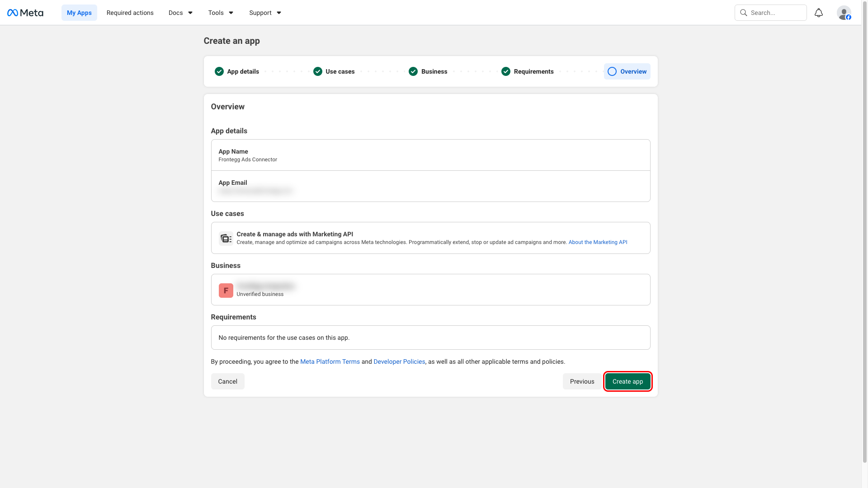Click the Create app button
The height and width of the screenshot is (488, 868).
627,381
